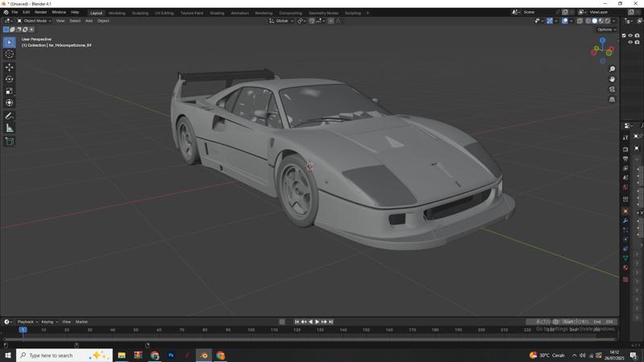Open the shading options dropdown arrow
The width and height of the screenshot is (644, 362).
coord(614,21)
